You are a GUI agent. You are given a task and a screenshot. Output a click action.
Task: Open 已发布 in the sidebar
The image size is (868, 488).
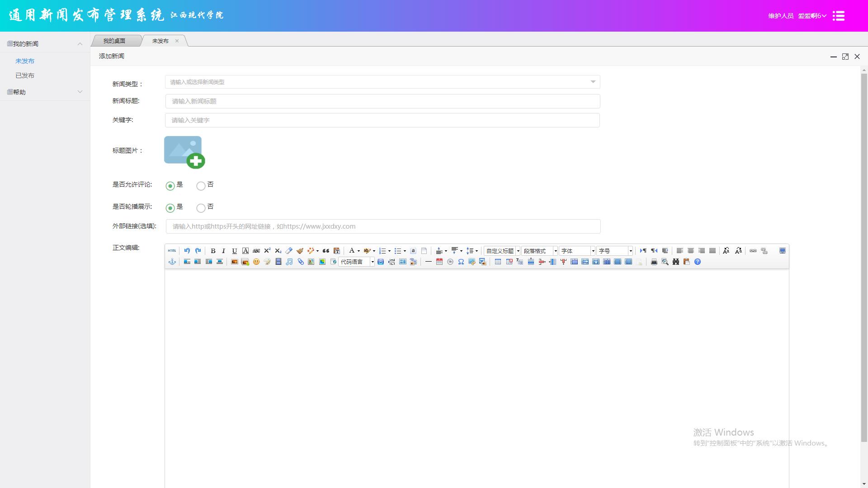click(x=25, y=75)
